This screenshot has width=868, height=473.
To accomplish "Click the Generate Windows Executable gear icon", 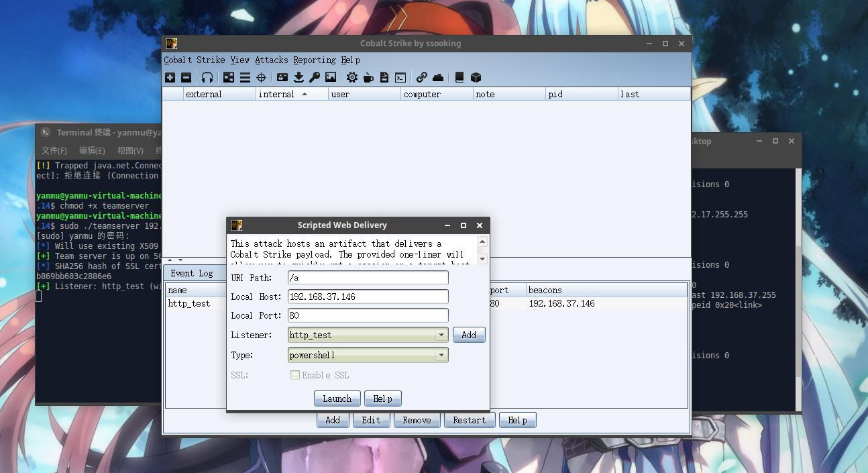I will (351, 78).
